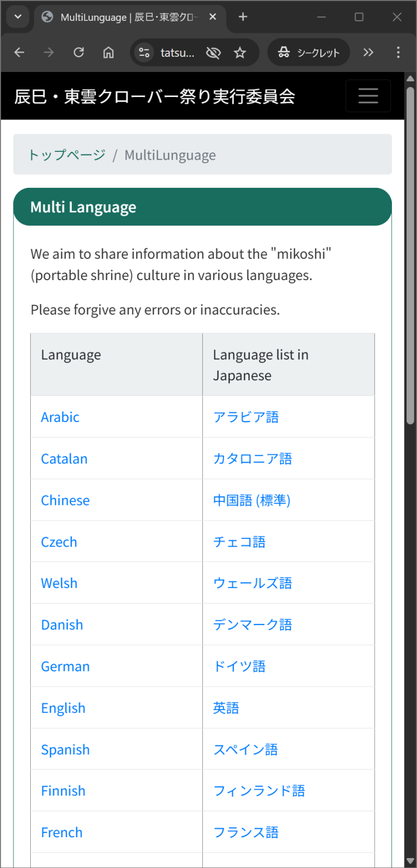
Task: Go to browser home page
Action: point(108,52)
